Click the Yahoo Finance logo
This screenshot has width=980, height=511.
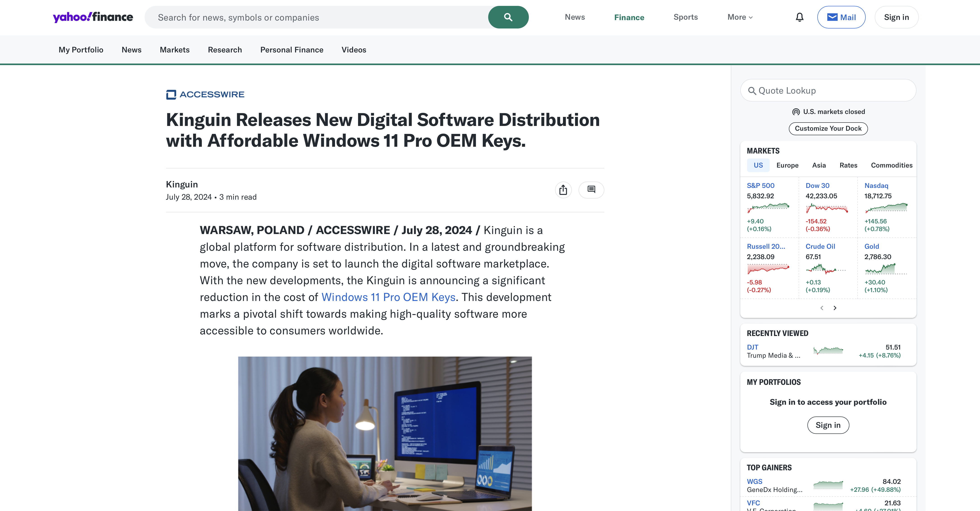pos(93,17)
